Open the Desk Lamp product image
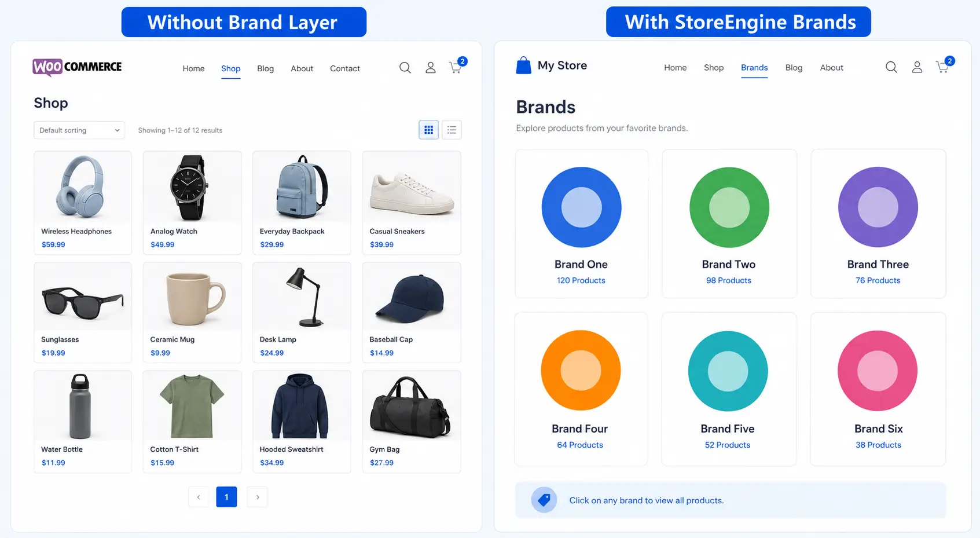Viewport: 980px width, 538px height. tap(302, 297)
